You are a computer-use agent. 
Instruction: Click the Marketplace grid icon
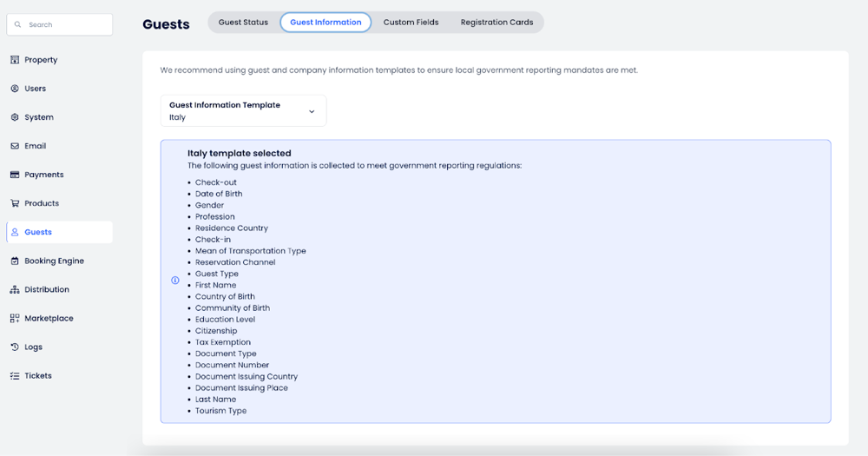pos(15,318)
